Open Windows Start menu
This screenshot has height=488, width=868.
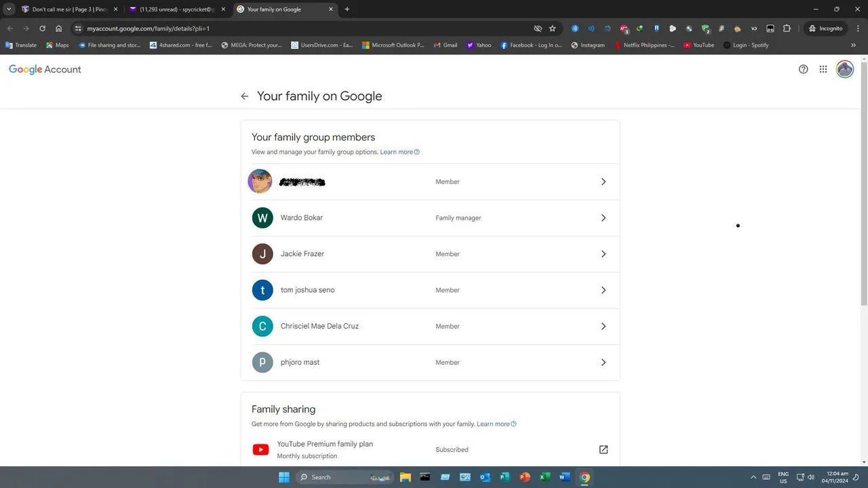coord(283,477)
